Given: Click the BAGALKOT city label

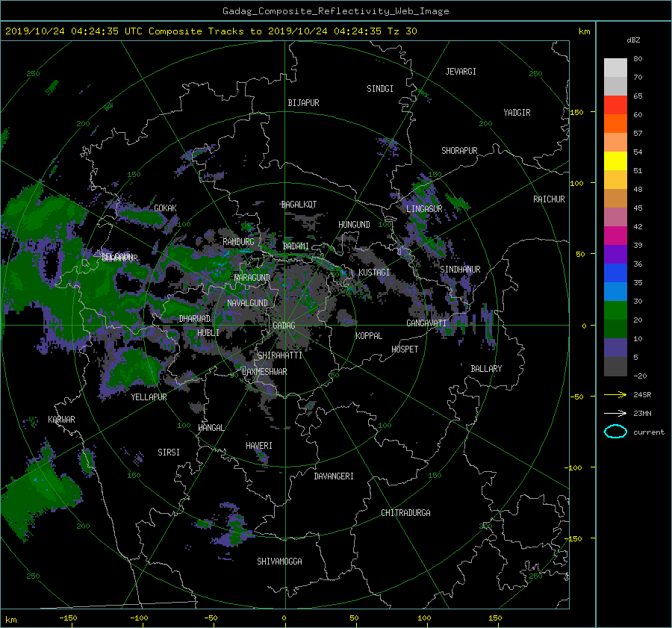Looking at the screenshot, I should point(299,205).
